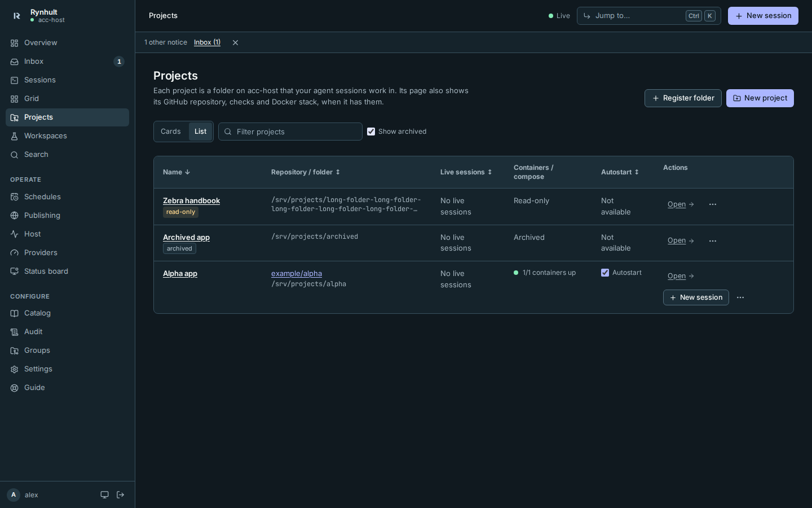The image size is (812, 508).
Task: Open Publishing under Operate
Action: click(67, 216)
